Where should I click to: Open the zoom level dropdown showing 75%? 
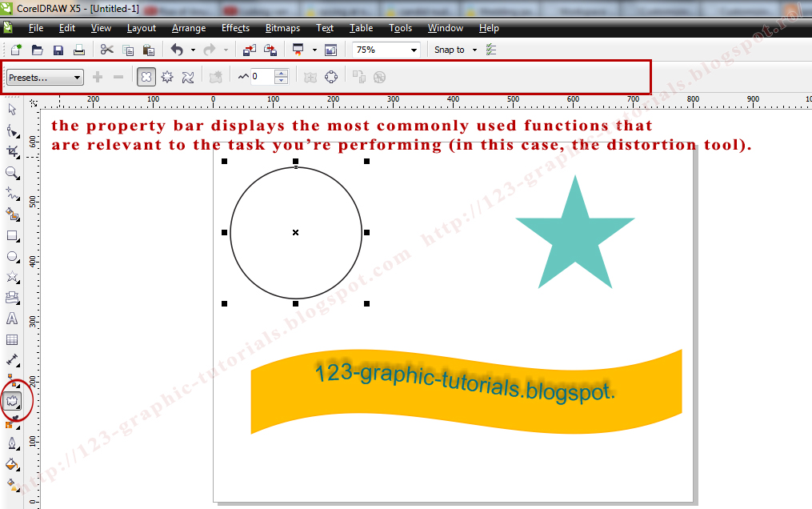415,49
